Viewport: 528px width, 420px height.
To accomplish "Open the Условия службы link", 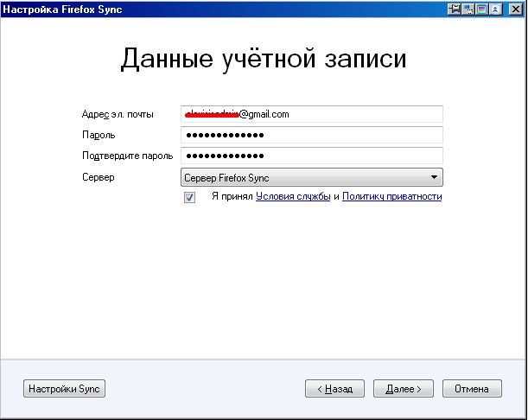I will (x=293, y=196).
